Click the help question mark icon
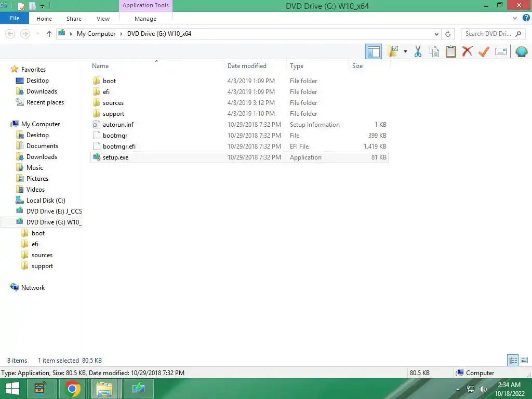Image resolution: width=532 pixels, height=399 pixels. click(526, 18)
